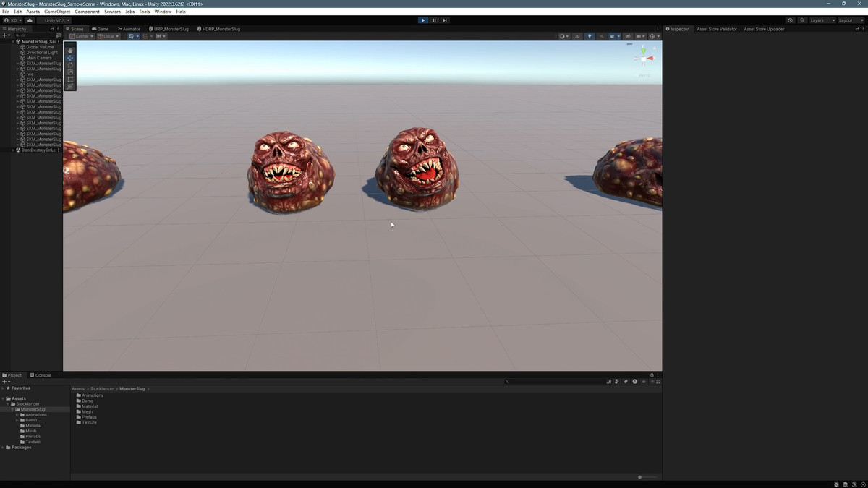
Task: Open the File menu
Action: coord(6,12)
